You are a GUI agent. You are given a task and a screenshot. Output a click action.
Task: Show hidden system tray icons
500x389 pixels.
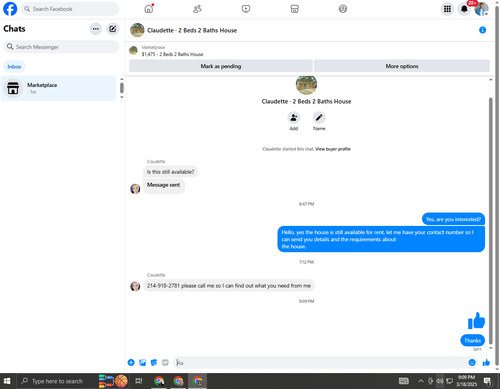coord(421,381)
